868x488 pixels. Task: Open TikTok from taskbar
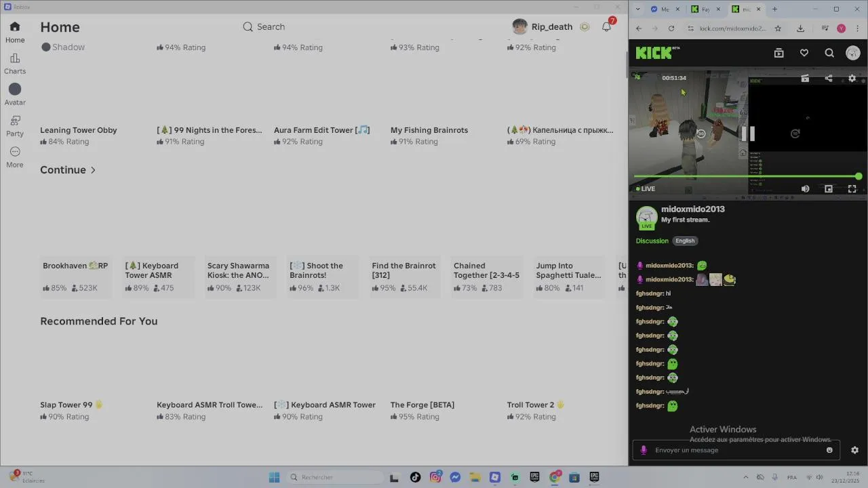(415, 477)
